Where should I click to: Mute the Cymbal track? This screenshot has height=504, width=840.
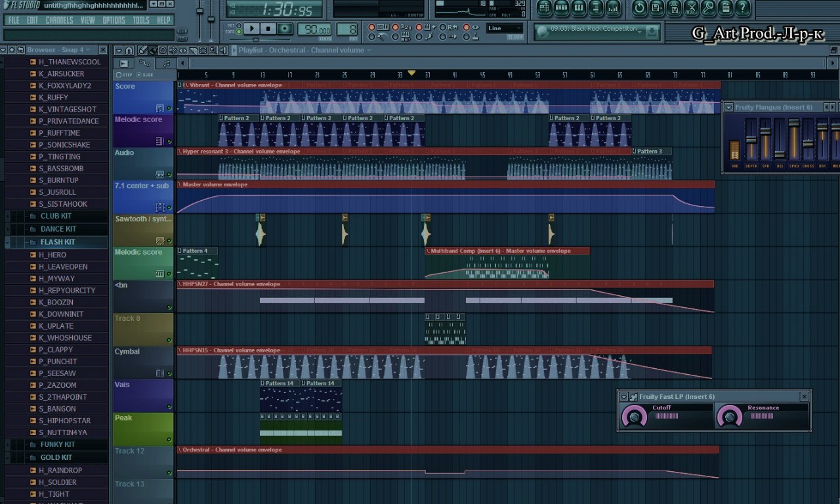click(x=169, y=374)
